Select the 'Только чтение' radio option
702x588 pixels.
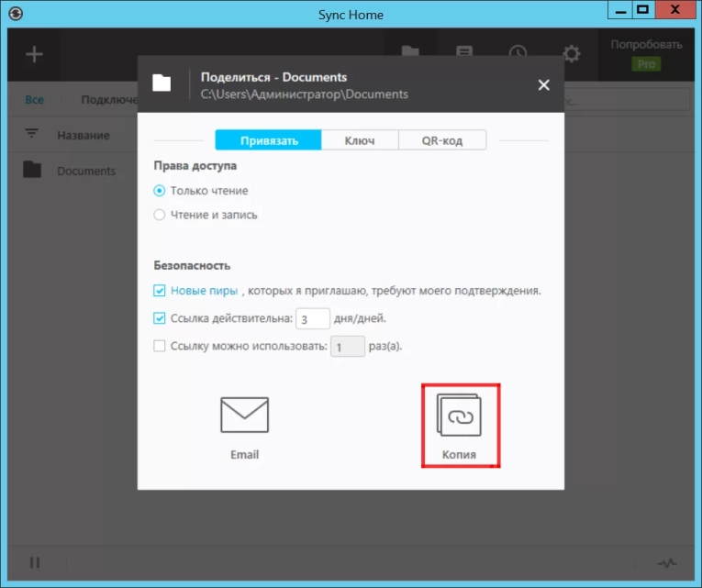[x=160, y=191]
